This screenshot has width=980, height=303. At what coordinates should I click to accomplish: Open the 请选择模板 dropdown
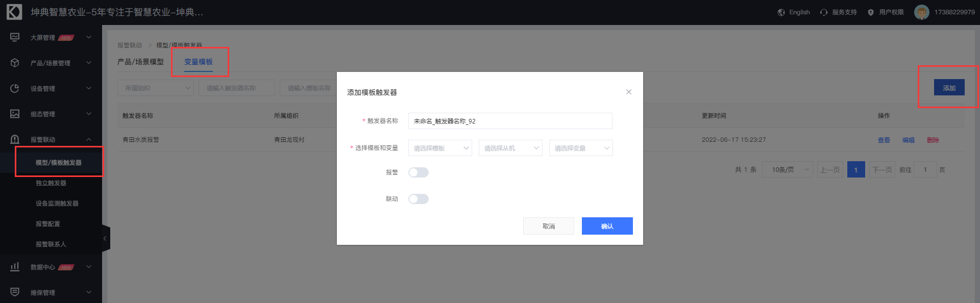pyautogui.click(x=440, y=148)
